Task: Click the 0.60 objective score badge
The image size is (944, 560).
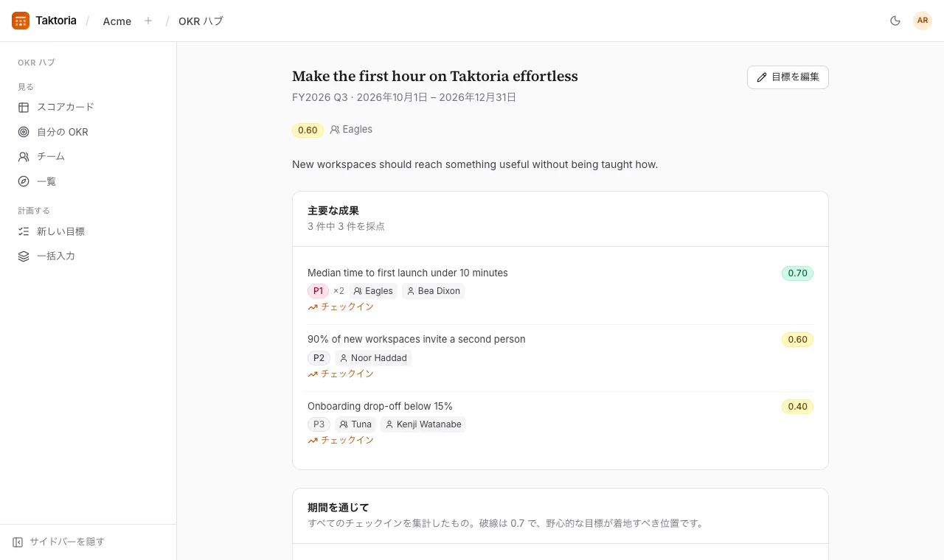Action: (x=308, y=130)
